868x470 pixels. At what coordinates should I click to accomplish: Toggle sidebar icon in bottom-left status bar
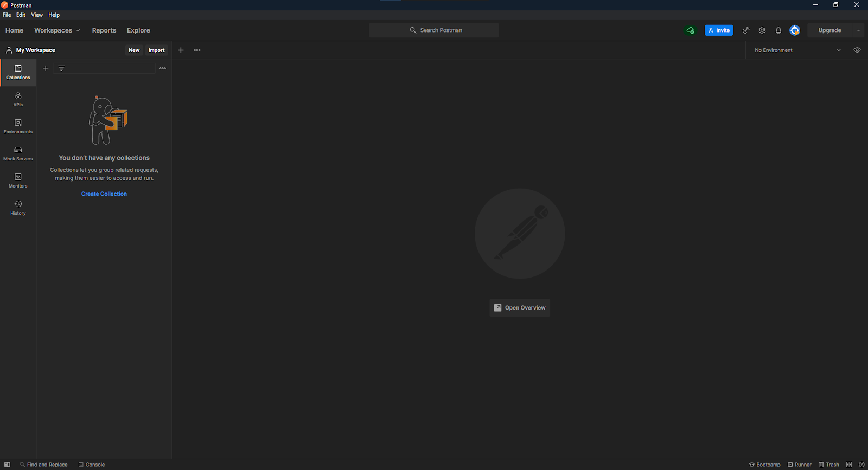tap(7, 465)
